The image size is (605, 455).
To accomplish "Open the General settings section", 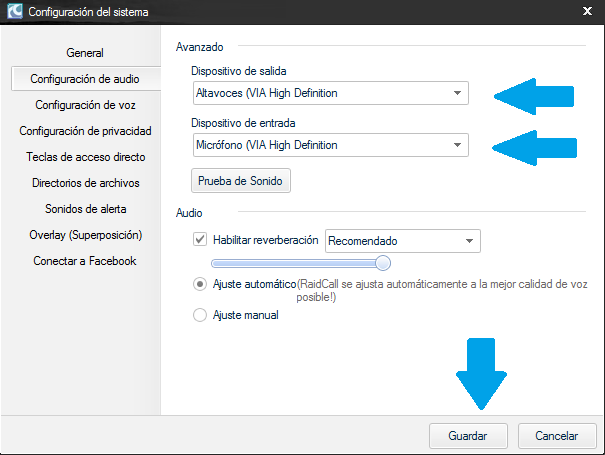I will coord(85,52).
